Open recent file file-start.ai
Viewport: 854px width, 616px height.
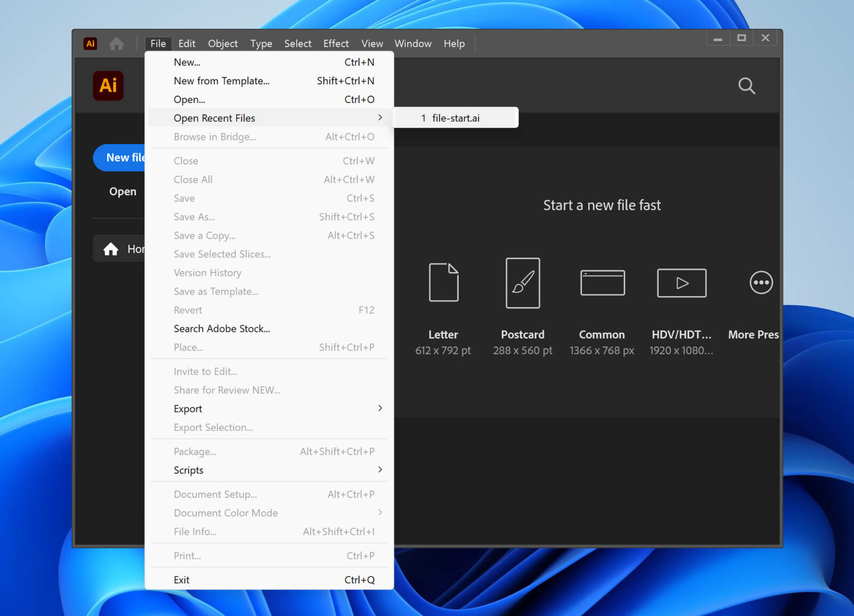(x=455, y=118)
